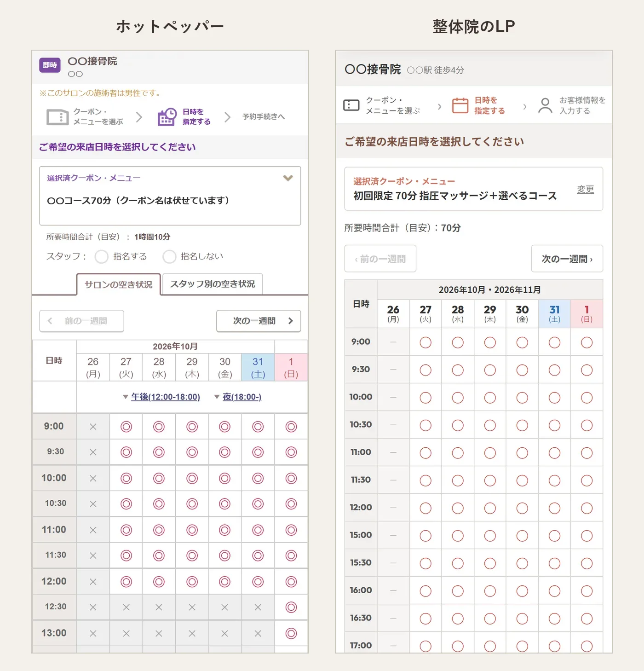Click the クーポン・メニューを選ぶ step text in 整体院のLP

click(393, 105)
